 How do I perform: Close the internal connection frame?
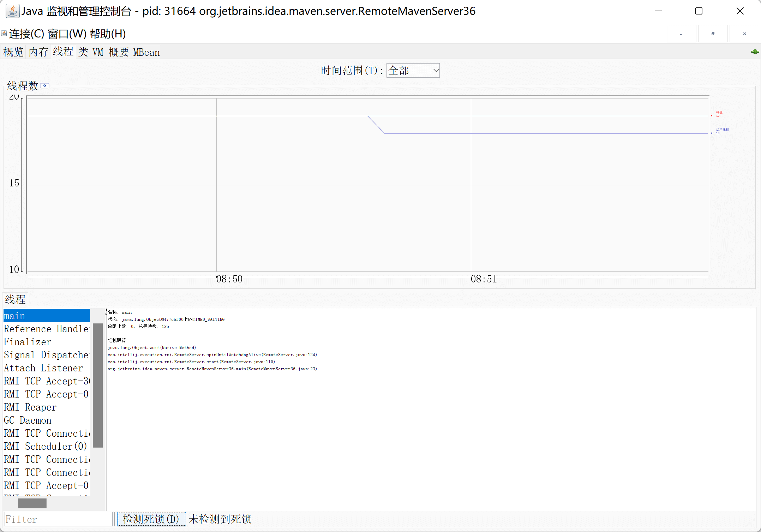744,34
